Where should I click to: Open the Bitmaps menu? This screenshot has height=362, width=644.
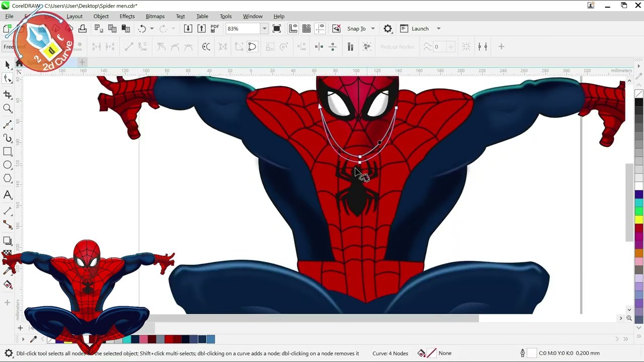coord(155,16)
